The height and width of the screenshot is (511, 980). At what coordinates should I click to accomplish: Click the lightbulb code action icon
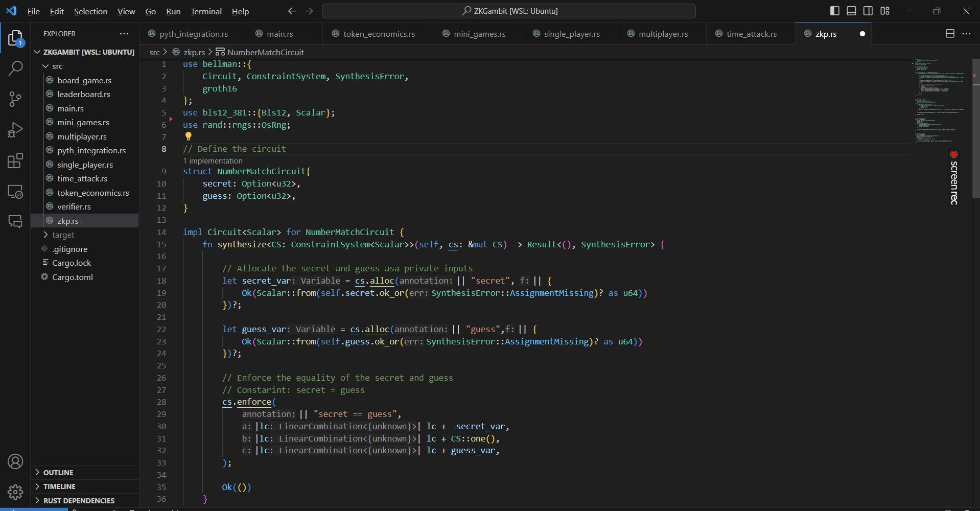coord(188,136)
